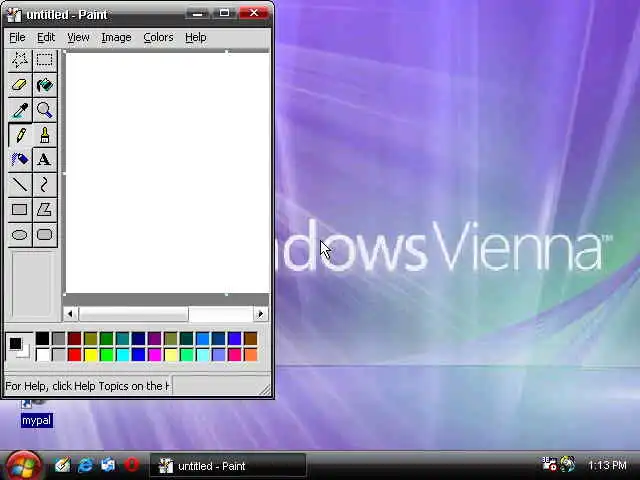Launch Internet Explorer from quick launch

pos(85,465)
